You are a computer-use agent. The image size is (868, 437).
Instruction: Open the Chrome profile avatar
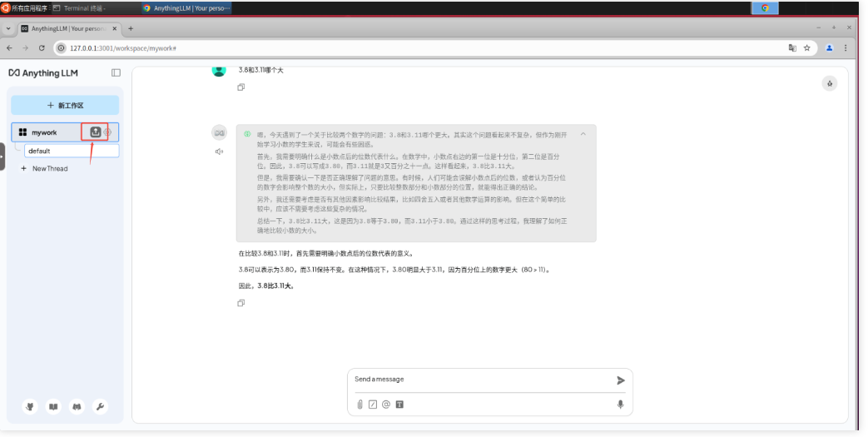(x=829, y=48)
